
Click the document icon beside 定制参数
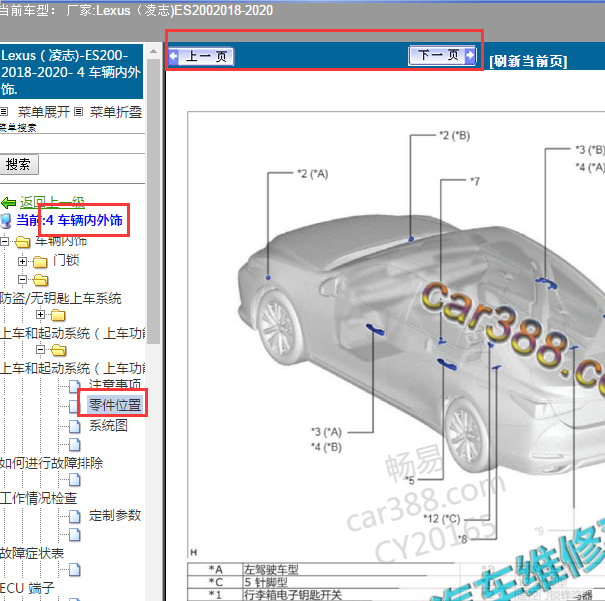click(x=75, y=517)
